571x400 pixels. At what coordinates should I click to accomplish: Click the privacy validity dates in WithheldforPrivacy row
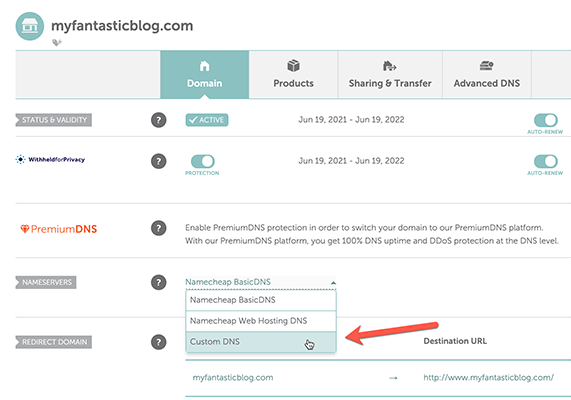(351, 161)
